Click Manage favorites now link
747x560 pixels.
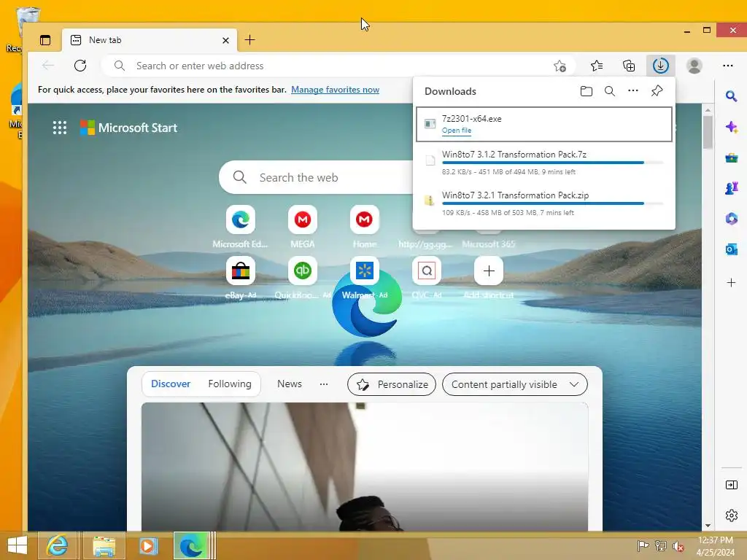(x=335, y=90)
